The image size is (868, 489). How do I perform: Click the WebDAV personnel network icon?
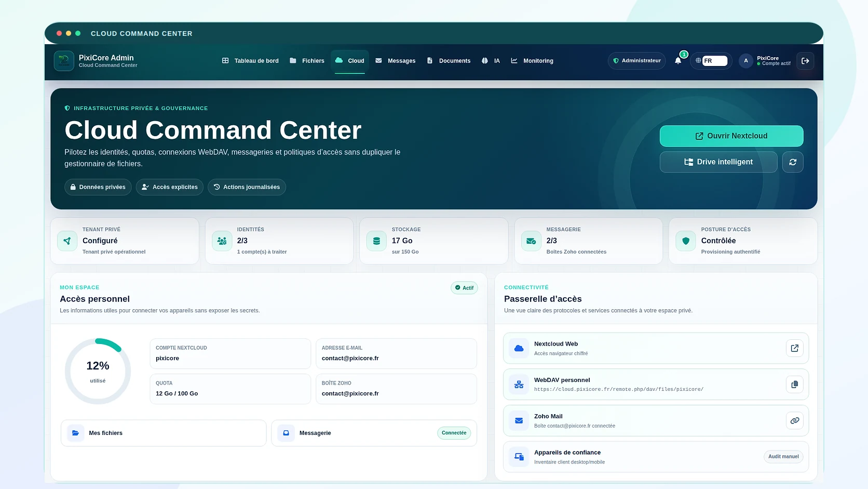pos(519,385)
